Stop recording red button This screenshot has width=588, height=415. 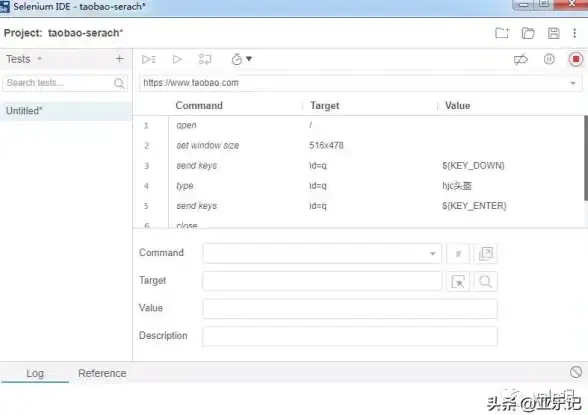[576, 59]
